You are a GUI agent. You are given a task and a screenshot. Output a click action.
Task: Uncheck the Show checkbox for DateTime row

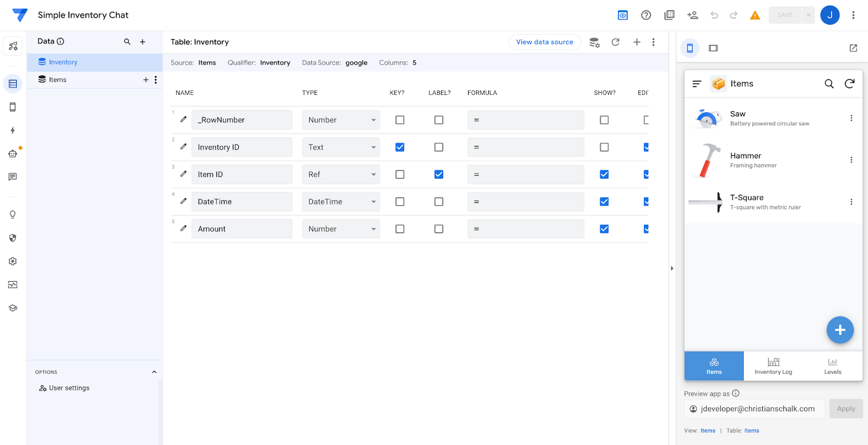pos(604,201)
